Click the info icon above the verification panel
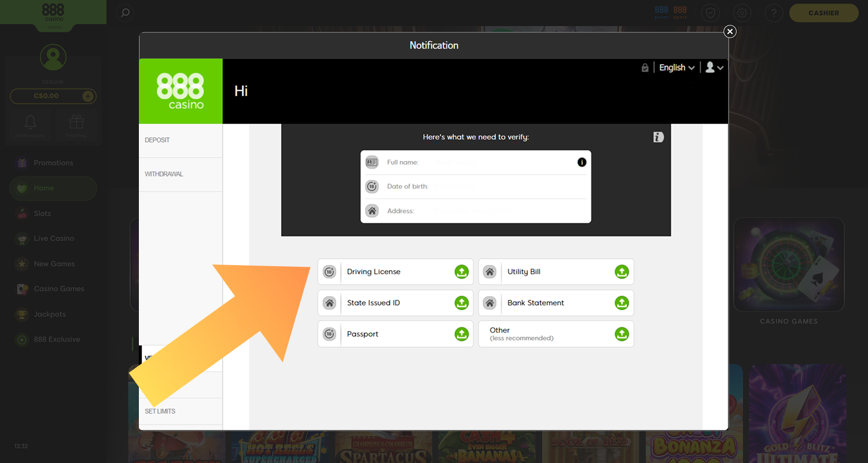The width and height of the screenshot is (868, 463). [x=658, y=137]
